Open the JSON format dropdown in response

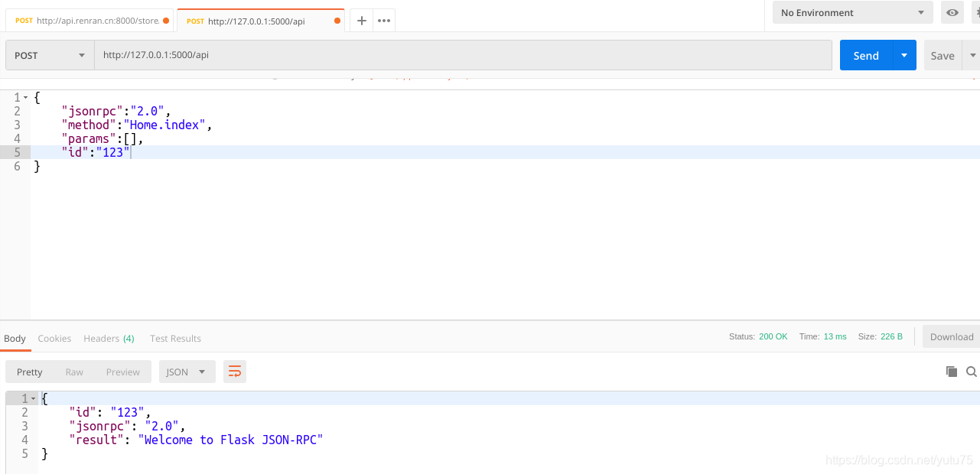point(187,372)
